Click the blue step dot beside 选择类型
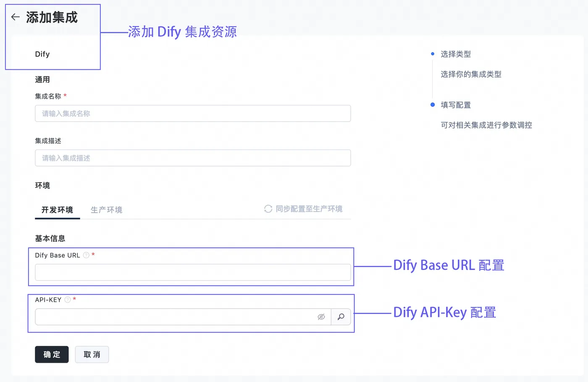Image resolution: width=588 pixels, height=382 pixels. point(433,54)
